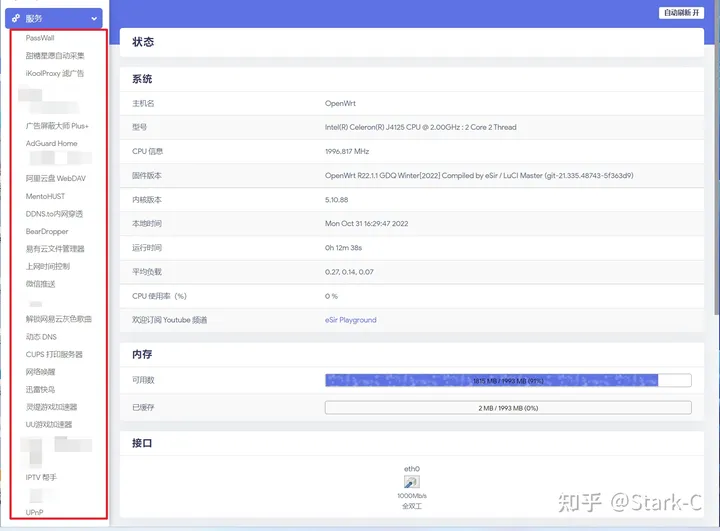Click load average 0.27, 0.14, 0.07
Image resolution: width=720 pixels, height=531 pixels.
click(x=349, y=272)
